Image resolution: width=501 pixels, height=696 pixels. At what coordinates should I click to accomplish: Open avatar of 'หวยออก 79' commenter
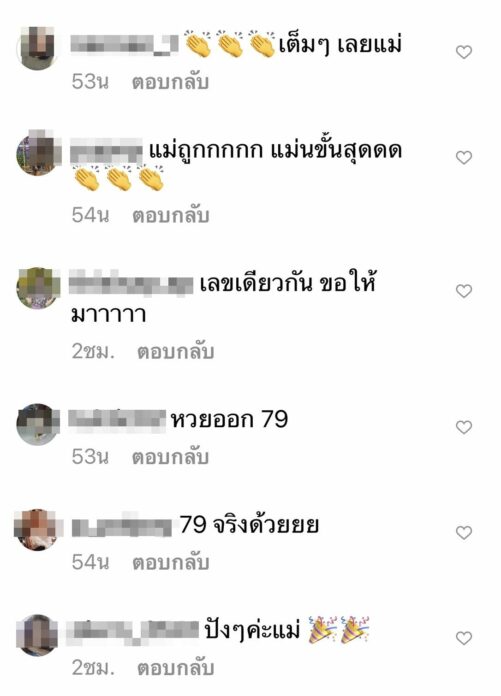coord(38,424)
